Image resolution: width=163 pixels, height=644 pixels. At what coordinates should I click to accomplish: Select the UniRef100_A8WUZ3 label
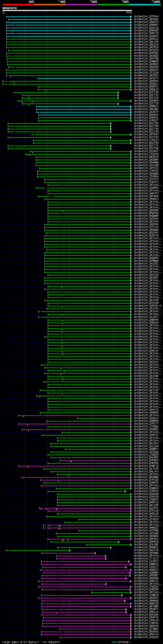(146, 528)
